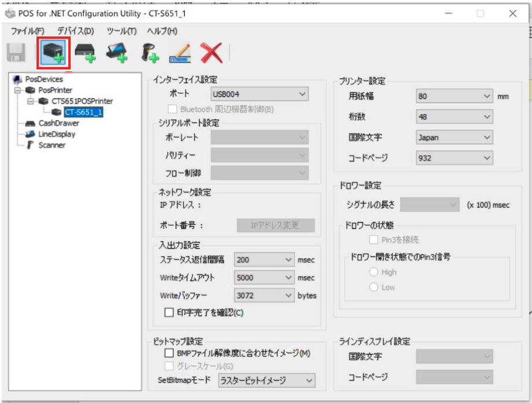
Task: Click the インターフェイス設定 group label
Action: [x=185, y=80]
